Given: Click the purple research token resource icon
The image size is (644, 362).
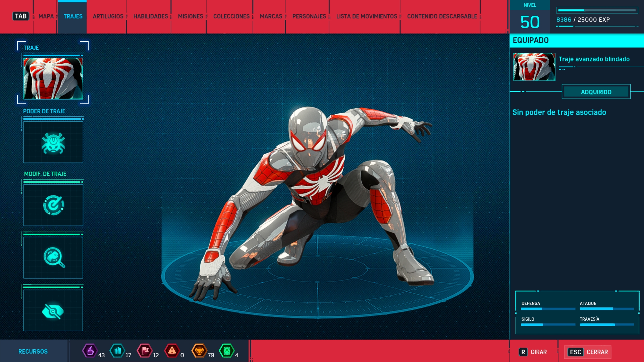Looking at the screenshot, I should [90, 351].
